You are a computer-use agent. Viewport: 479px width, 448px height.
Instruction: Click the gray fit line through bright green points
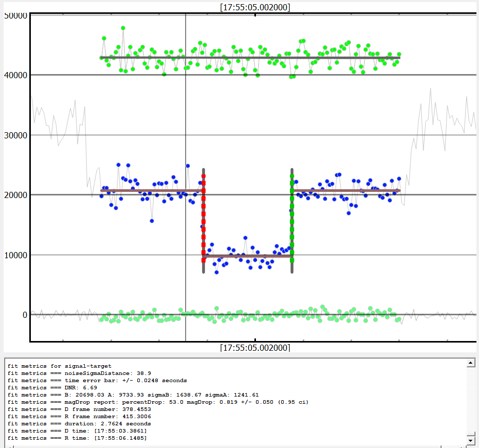tap(250, 58)
